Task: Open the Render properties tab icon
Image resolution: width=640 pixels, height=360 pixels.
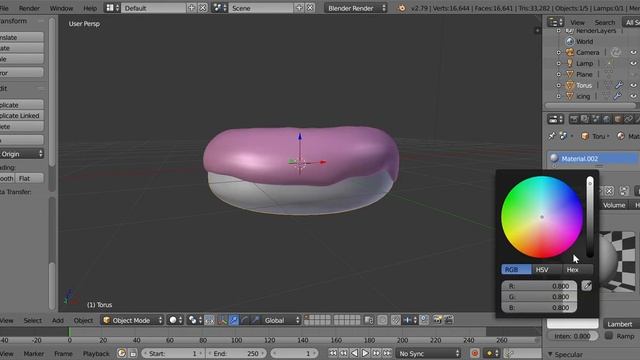Action: click(574, 119)
